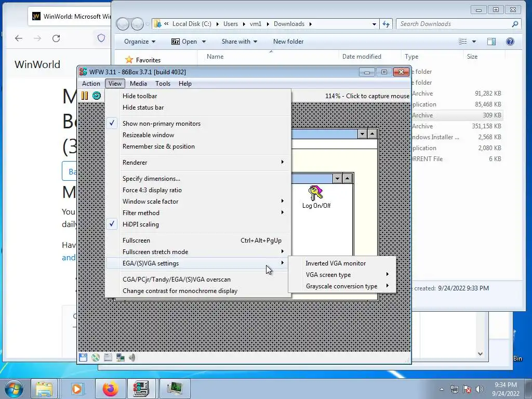Select Fullscreen menu entry
This screenshot has height=399, width=532.
(x=198, y=241)
